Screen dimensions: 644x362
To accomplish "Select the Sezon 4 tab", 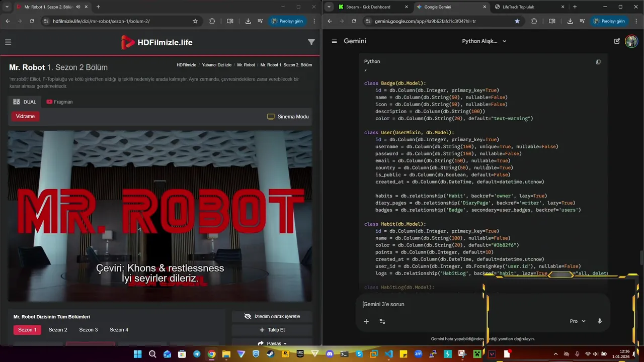I will (119, 330).
